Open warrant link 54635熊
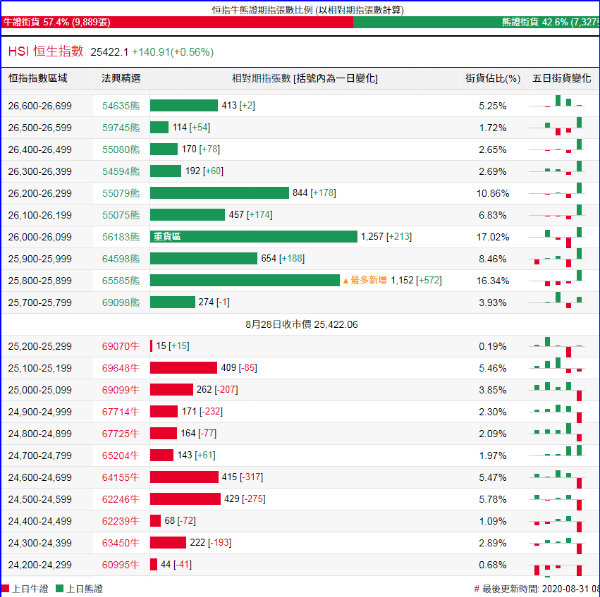600x597 pixels. tap(121, 106)
